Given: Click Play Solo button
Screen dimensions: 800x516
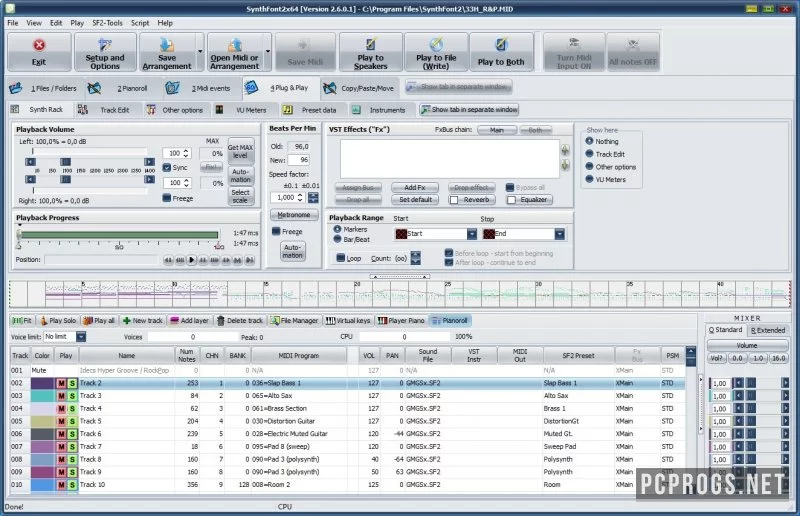Looking at the screenshot, I should [58, 321].
